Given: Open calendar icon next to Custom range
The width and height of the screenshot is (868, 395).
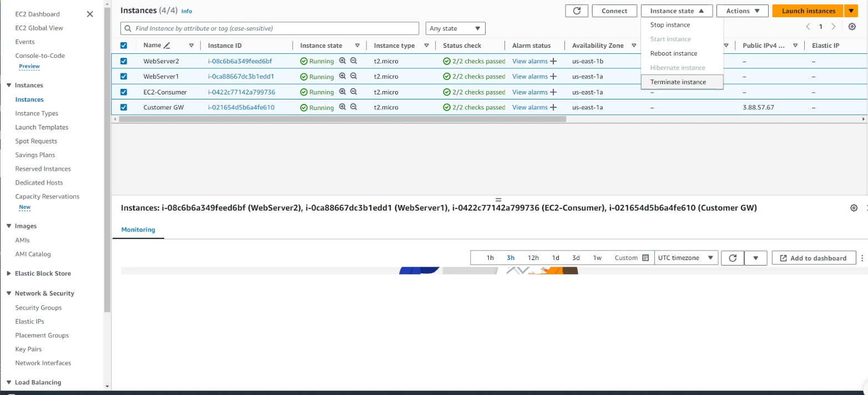Looking at the screenshot, I should pos(645,258).
